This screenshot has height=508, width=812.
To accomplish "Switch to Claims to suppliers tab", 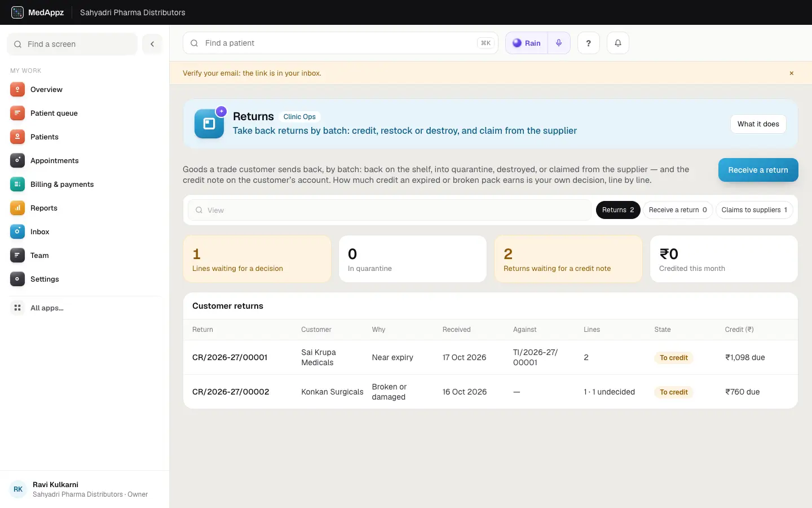I will [x=754, y=210].
